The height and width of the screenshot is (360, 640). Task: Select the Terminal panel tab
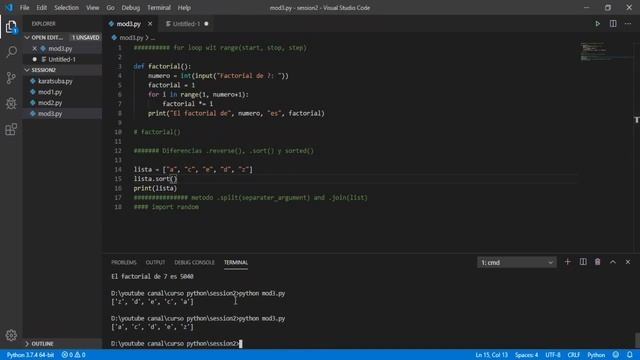[x=236, y=262]
